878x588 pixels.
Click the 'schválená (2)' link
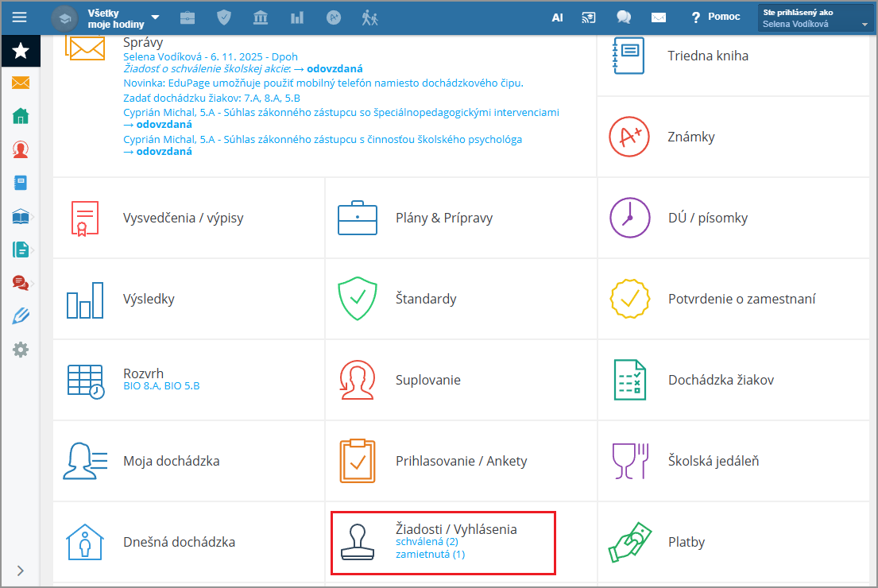[x=427, y=542]
